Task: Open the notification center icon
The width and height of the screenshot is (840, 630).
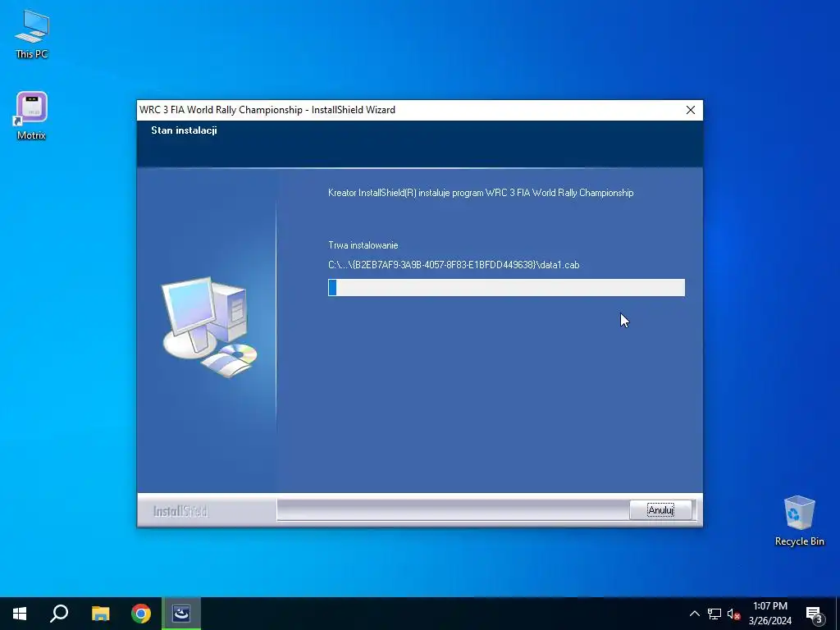Action: pyautogui.click(x=815, y=614)
